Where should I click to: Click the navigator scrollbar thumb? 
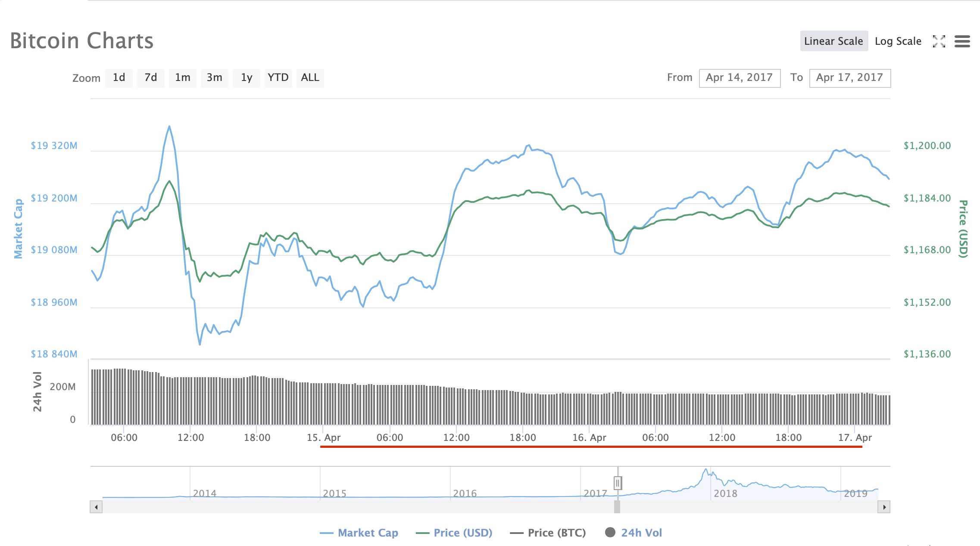(x=617, y=507)
